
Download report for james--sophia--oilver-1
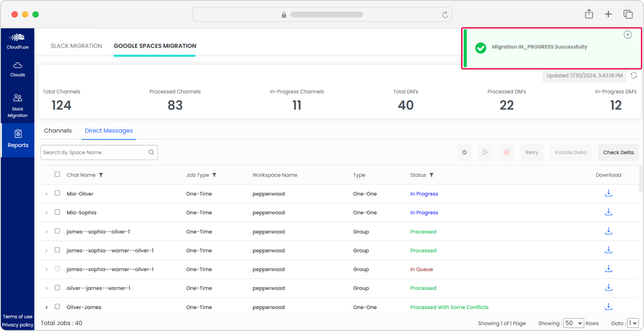tap(608, 231)
